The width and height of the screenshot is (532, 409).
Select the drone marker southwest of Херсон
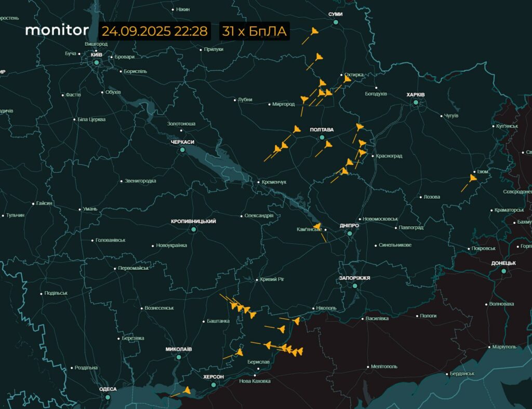188,390
